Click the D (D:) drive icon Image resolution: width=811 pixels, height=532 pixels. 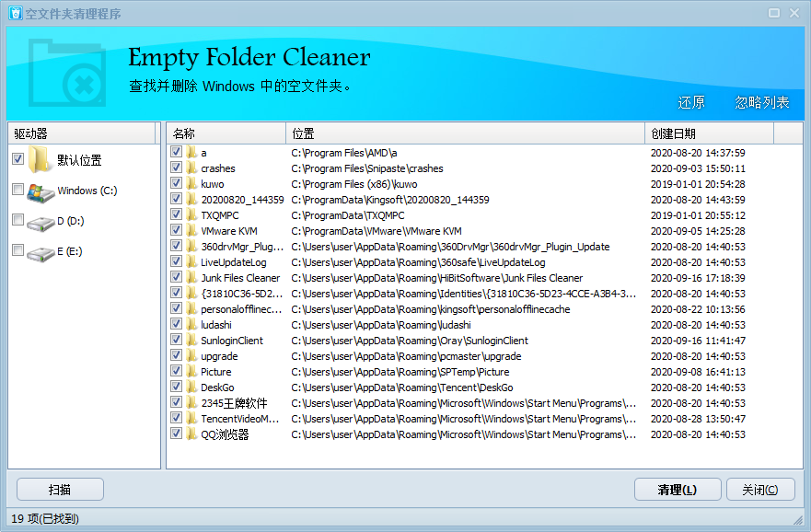(41, 223)
